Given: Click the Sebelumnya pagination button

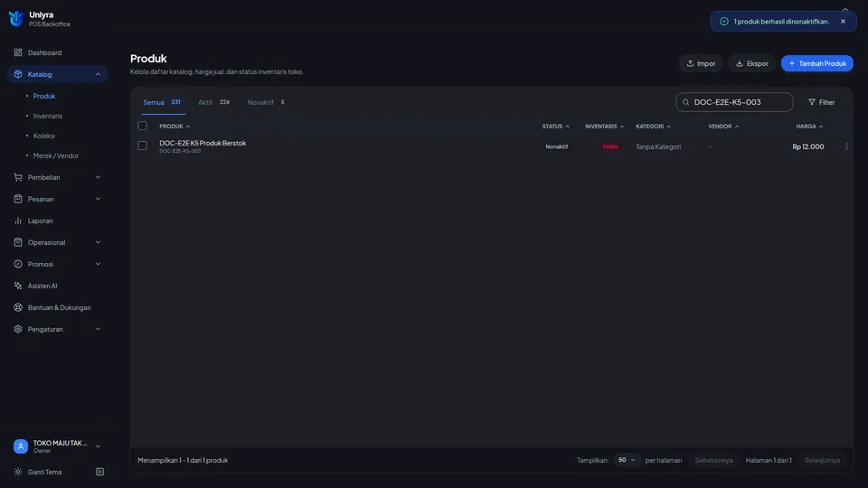Looking at the screenshot, I should (x=713, y=460).
